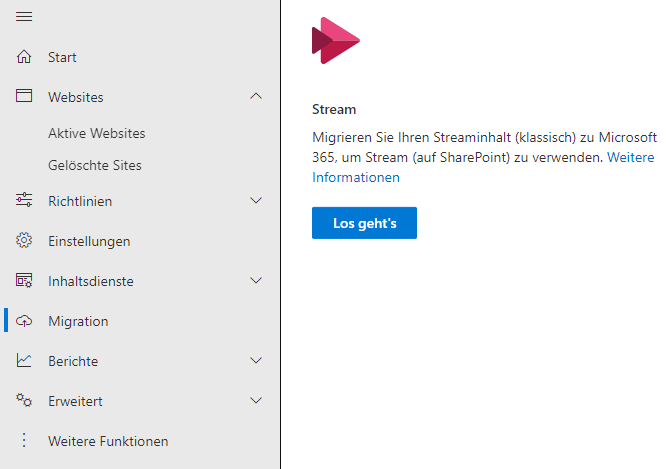Collapse the Websites section chevron

pos(256,96)
